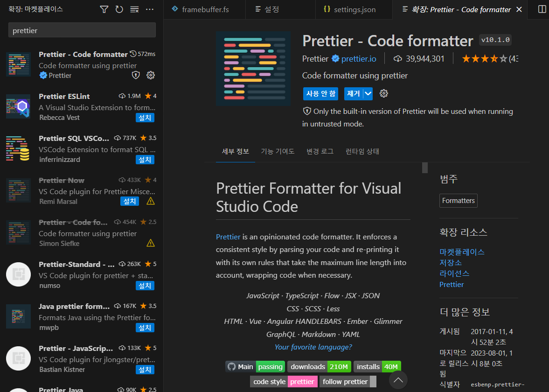Viewport: 549px width, 392px height.
Task: Click the large Prettier extension logo
Action: (253, 69)
